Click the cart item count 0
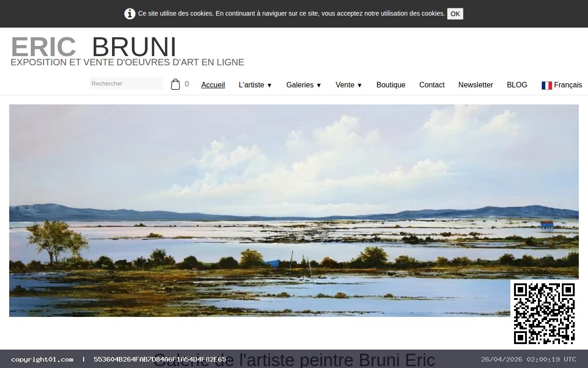The width and height of the screenshot is (588, 368). tap(187, 84)
